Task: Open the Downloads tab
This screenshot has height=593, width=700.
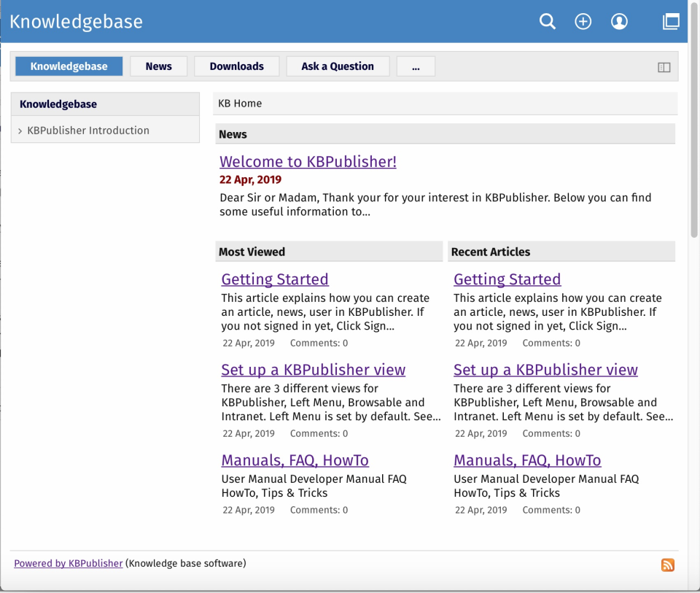Action: tap(236, 66)
